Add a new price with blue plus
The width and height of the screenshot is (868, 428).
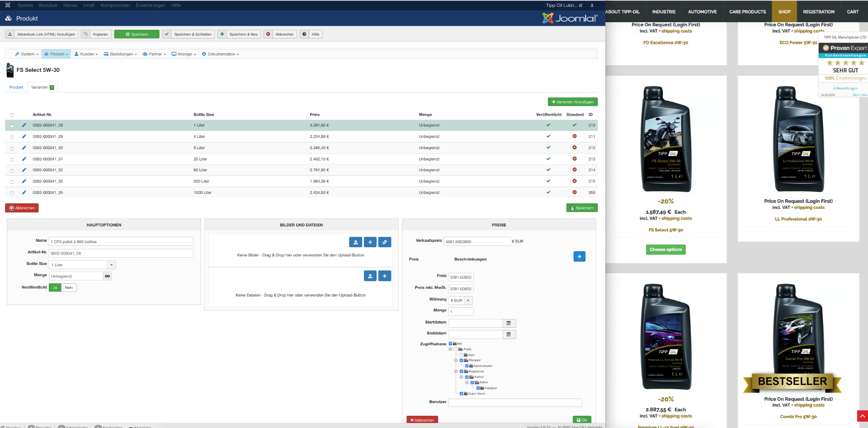580,257
